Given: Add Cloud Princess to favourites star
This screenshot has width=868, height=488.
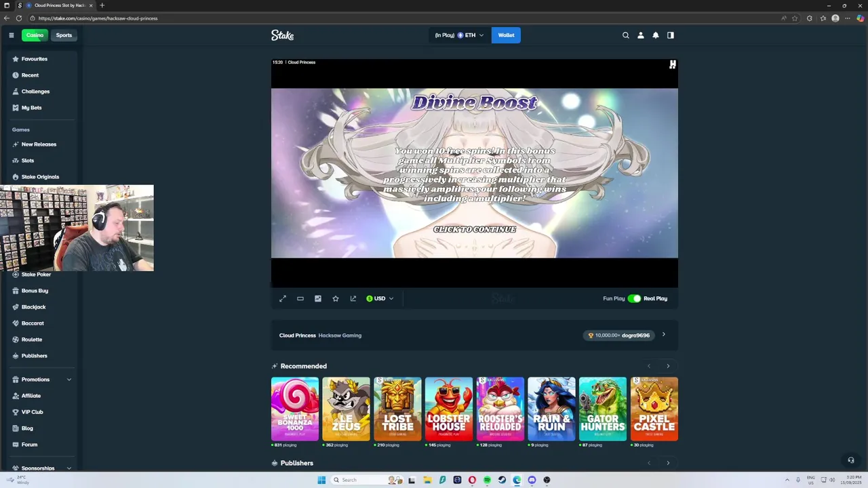Looking at the screenshot, I should (336, 298).
